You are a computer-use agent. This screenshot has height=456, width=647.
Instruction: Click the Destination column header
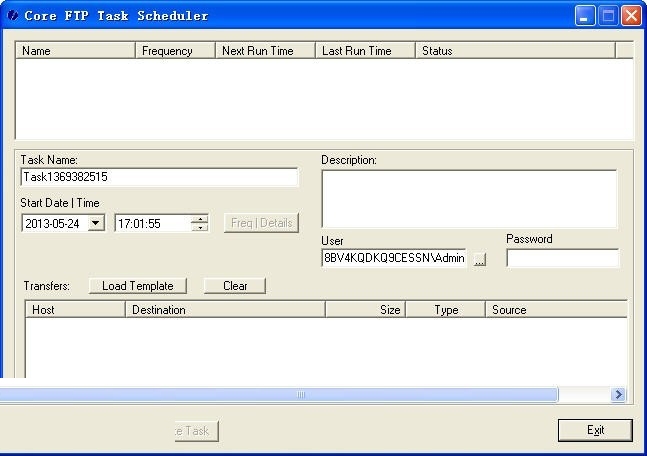tap(225, 310)
